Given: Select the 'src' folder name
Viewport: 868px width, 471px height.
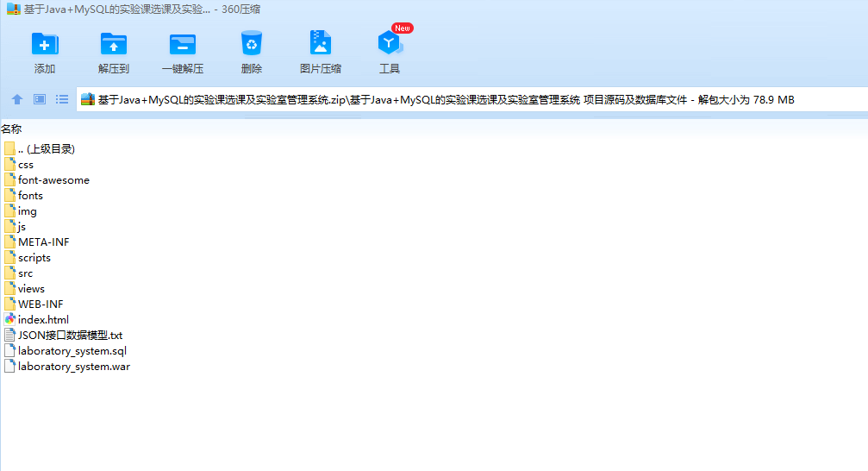Looking at the screenshot, I should point(26,273).
